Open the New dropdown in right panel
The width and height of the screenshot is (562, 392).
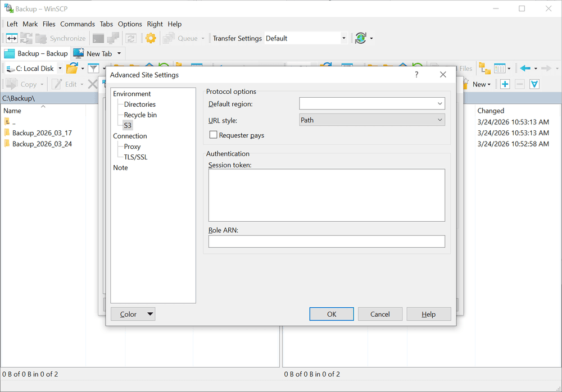tap(482, 84)
